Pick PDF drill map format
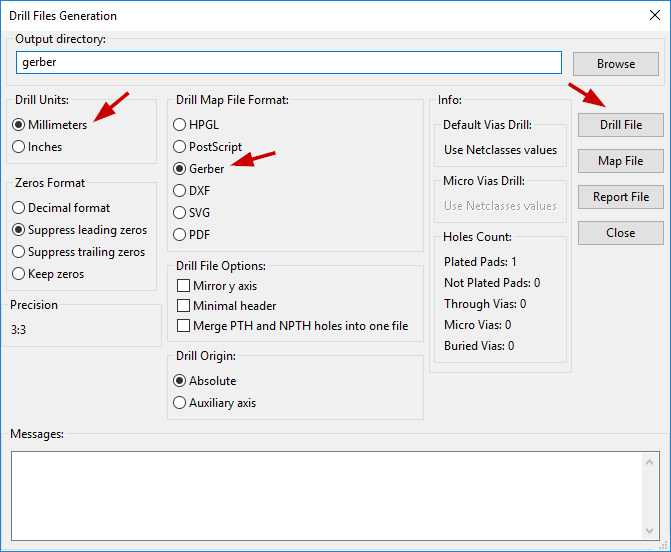 [192, 234]
